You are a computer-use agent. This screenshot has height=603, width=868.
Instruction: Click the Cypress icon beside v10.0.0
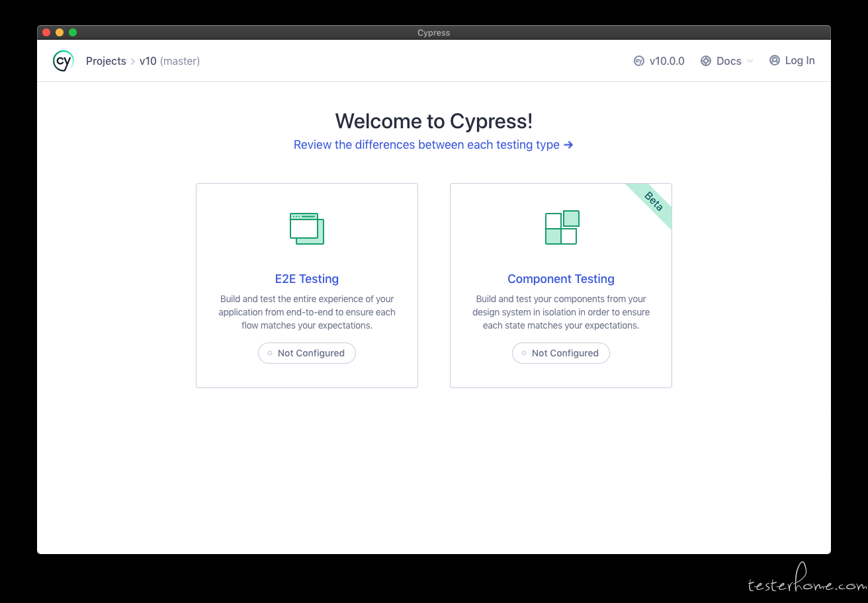(639, 61)
